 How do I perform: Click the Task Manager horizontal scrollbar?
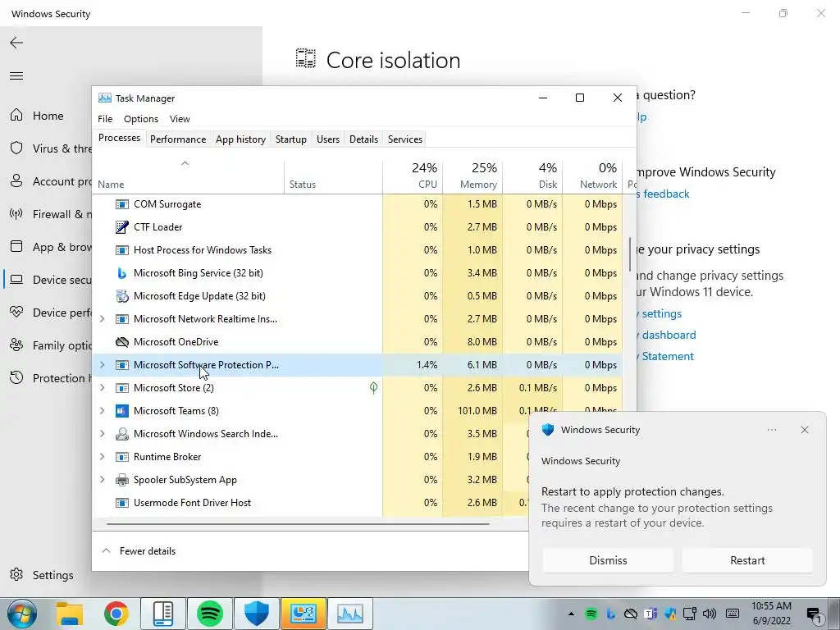coord(298,523)
